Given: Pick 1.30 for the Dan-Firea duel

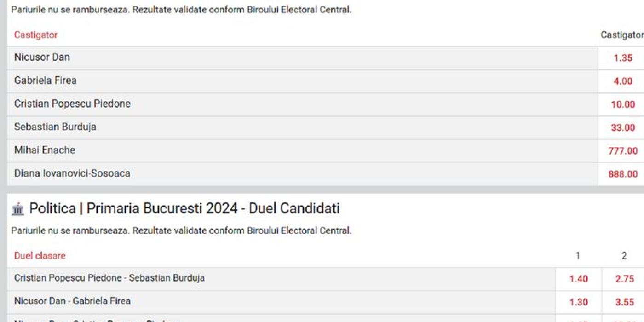Looking at the screenshot, I should tap(577, 300).
